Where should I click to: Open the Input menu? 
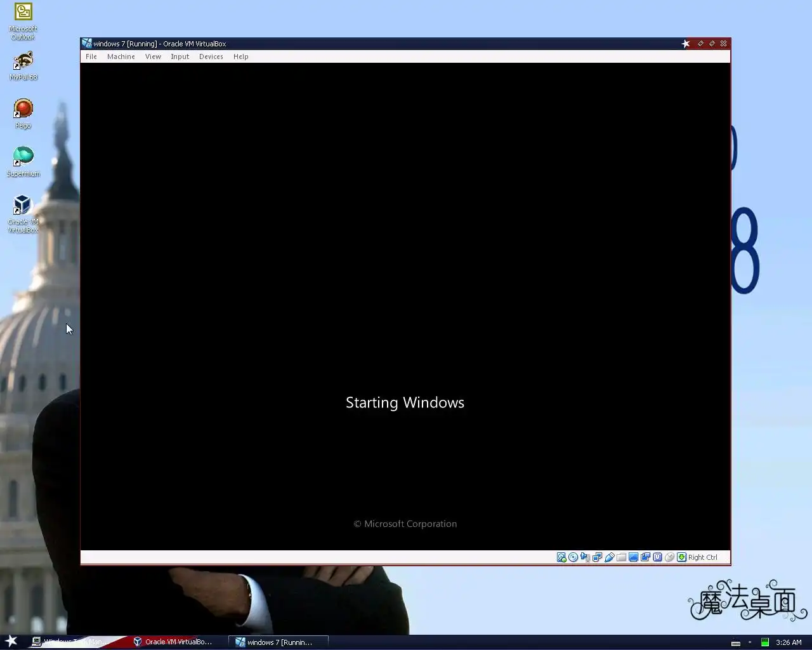(180, 56)
